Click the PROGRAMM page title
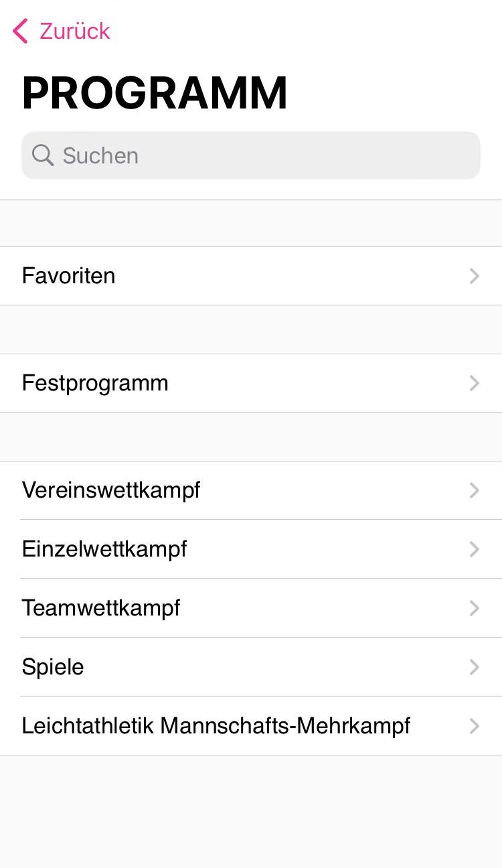Screen dimensions: 502x868 [x=155, y=92]
